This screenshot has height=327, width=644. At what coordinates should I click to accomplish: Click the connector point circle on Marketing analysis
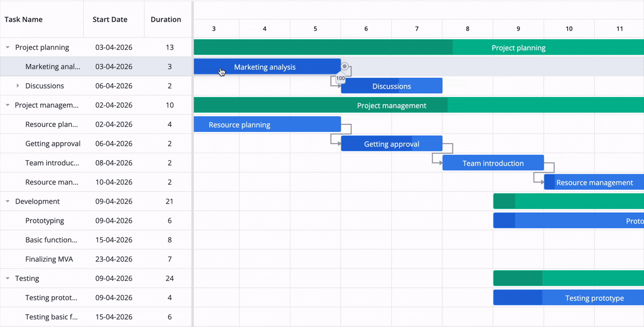[x=344, y=66]
